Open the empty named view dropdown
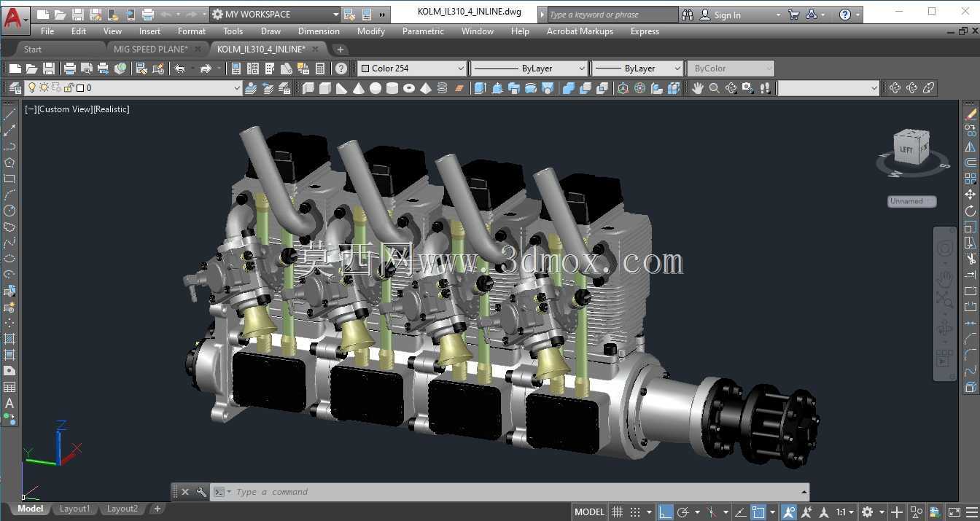980x521 pixels. point(829,88)
